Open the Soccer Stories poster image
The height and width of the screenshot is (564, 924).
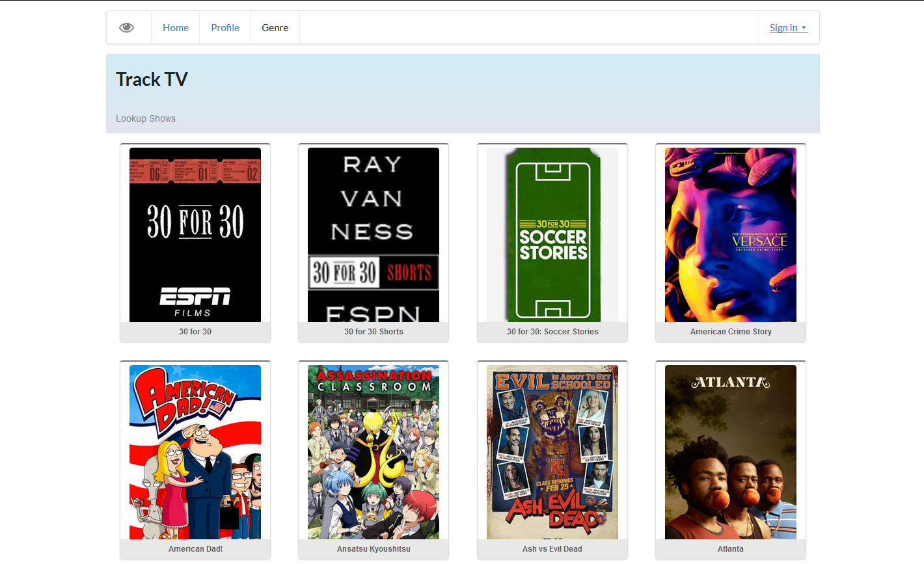[x=552, y=235]
